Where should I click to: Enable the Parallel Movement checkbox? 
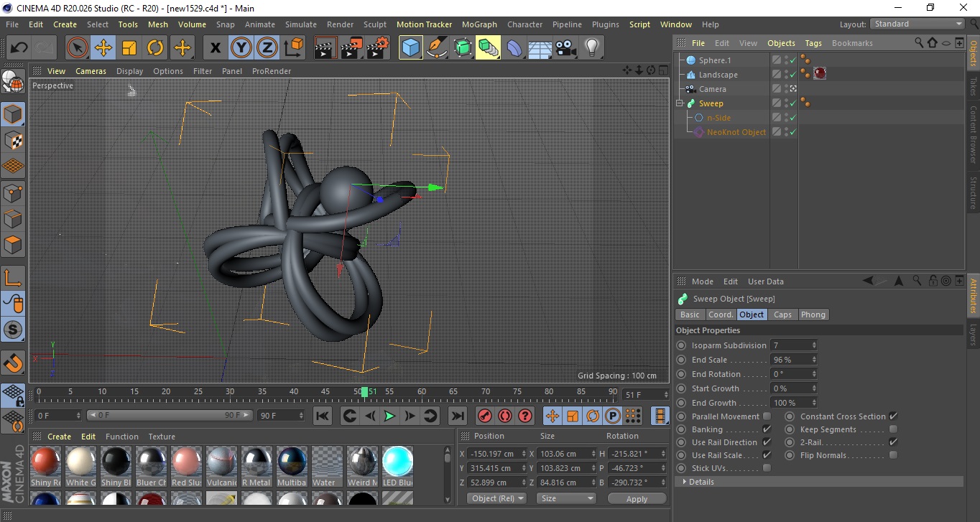point(767,416)
